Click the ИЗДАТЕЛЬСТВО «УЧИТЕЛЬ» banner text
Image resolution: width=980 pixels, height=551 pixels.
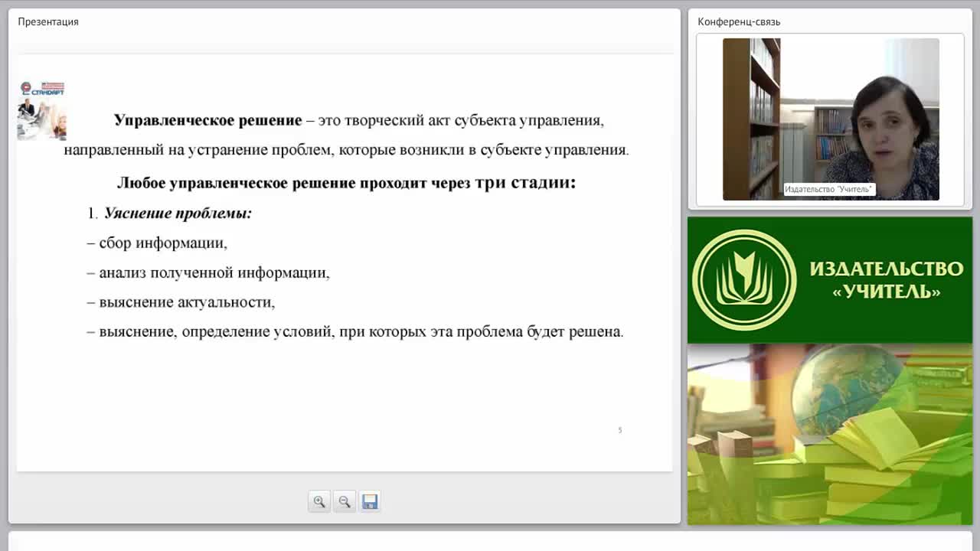point(886,280)
